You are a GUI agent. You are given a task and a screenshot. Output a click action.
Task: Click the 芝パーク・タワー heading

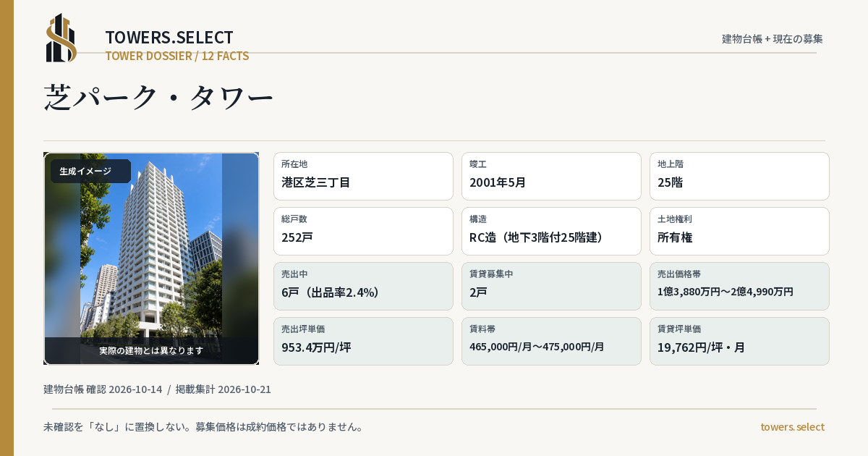158,98
